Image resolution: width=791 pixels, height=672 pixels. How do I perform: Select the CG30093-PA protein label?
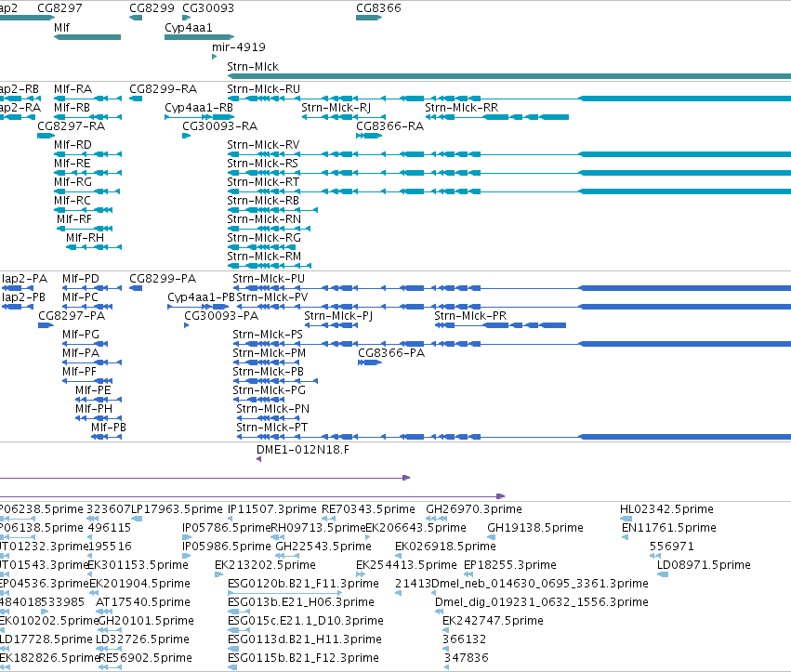[x=221, y=316]
